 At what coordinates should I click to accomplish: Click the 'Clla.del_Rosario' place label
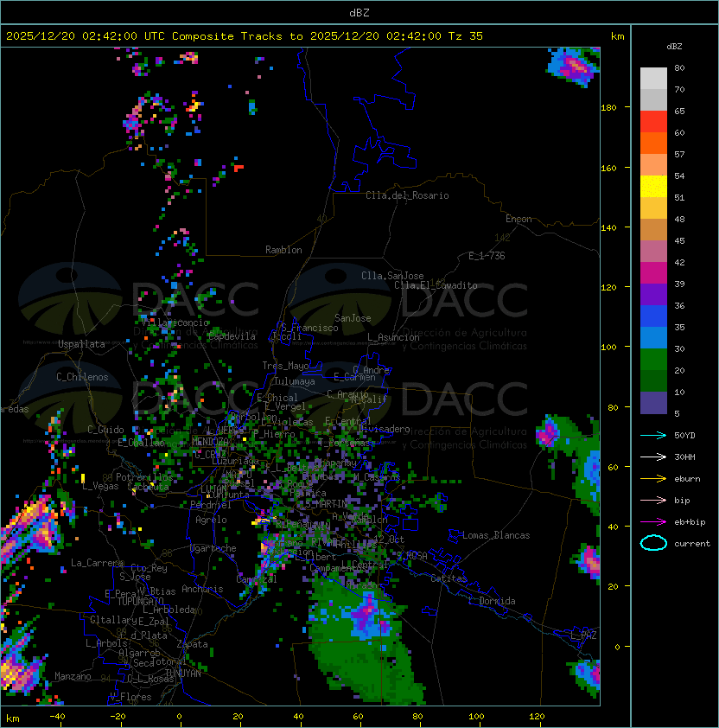point(407,195)
